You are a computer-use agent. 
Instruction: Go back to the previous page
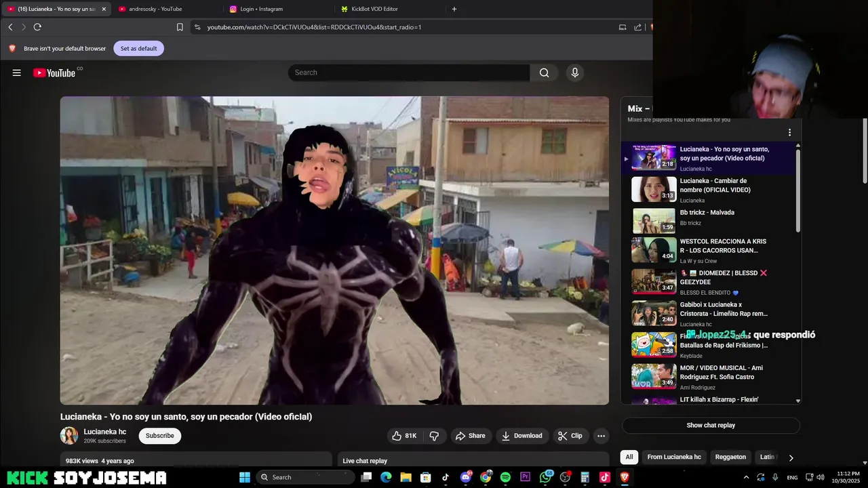[x=10, y=27]
